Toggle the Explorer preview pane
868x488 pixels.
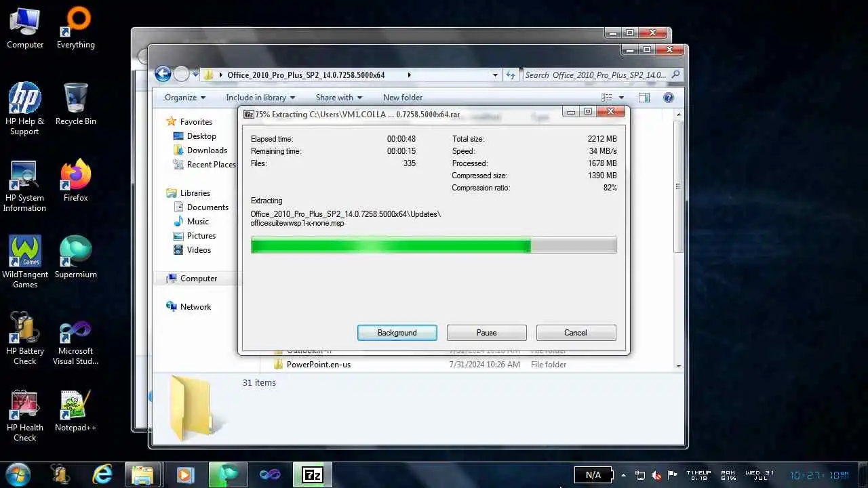point(644,98)
